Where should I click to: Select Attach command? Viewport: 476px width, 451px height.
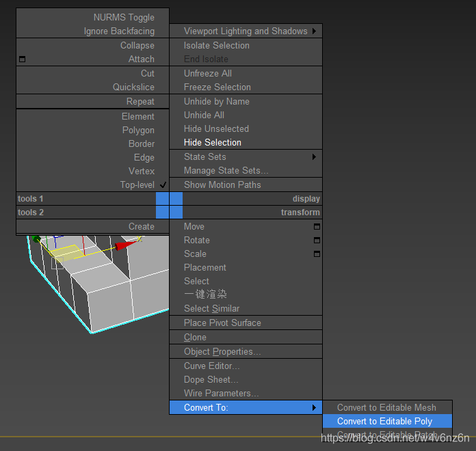tap(141, 59)
